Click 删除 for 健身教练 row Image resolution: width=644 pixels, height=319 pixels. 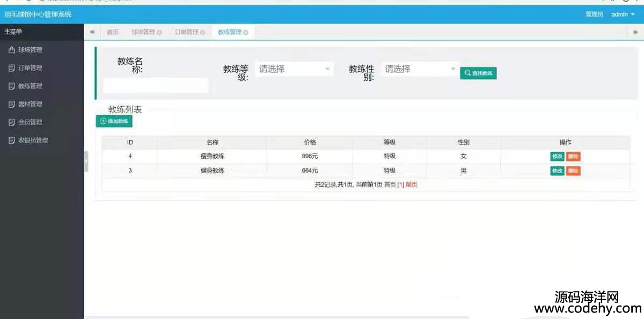573,171
